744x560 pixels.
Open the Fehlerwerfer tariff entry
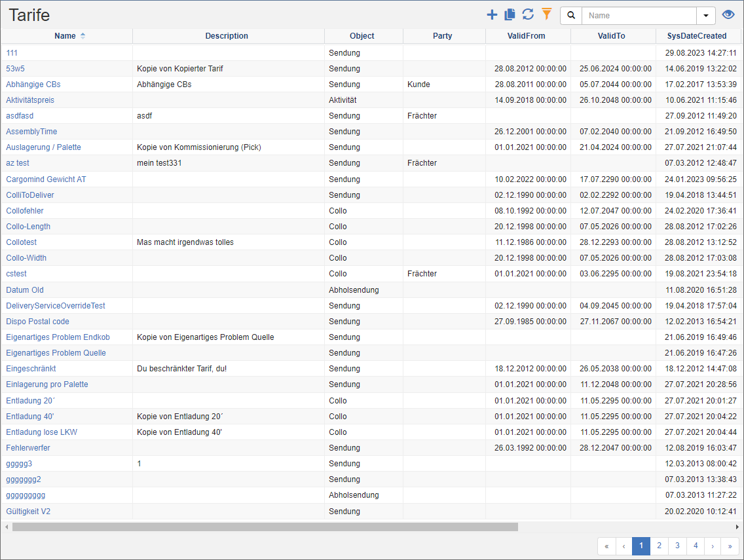pos(28,448)
